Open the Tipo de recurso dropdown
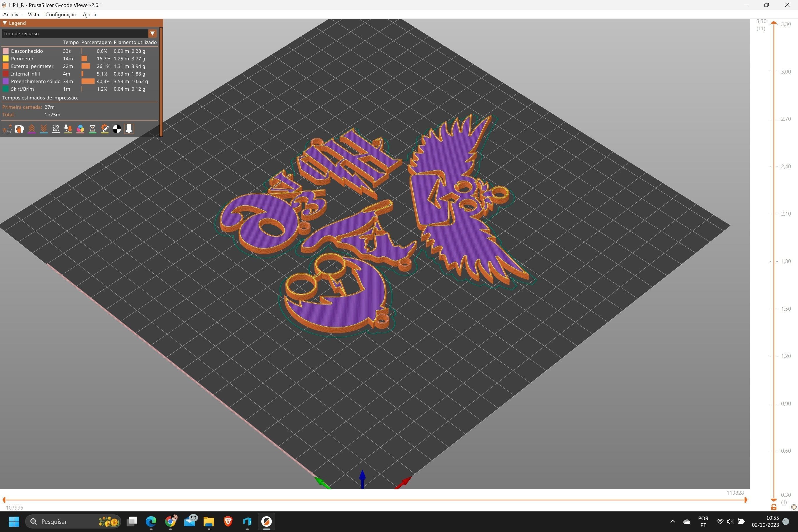This screenshot has height=532, width=798. pyautogui.click(x=79, y=34)
